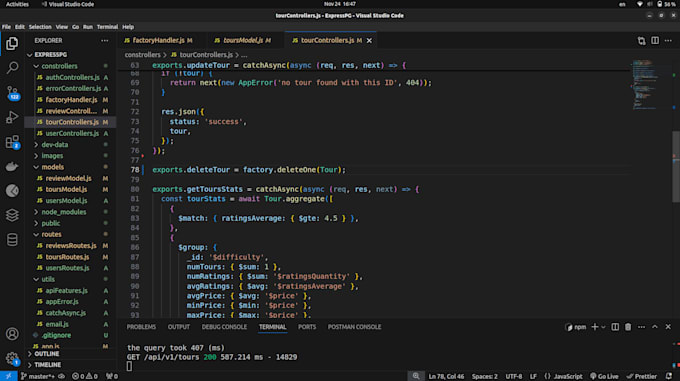
Task: Open the Search view icon
Action: tap(12, 68)
